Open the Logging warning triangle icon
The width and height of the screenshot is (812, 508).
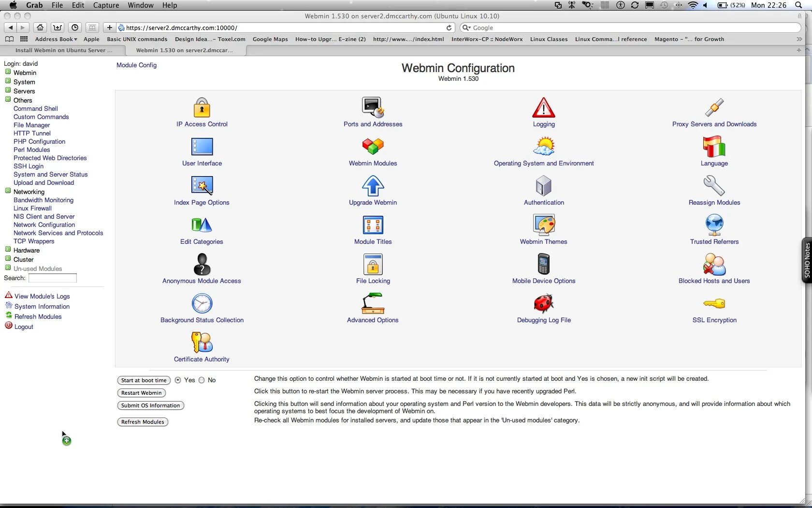click(x=544, y=107)
